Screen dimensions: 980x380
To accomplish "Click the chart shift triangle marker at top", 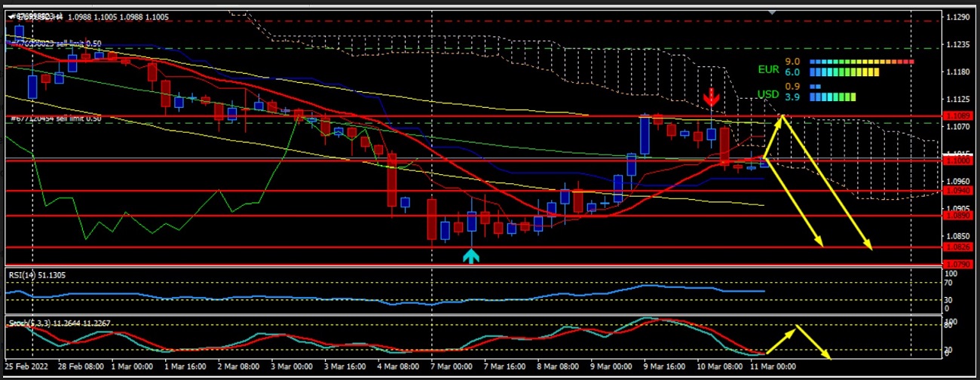I will (772, 13).
